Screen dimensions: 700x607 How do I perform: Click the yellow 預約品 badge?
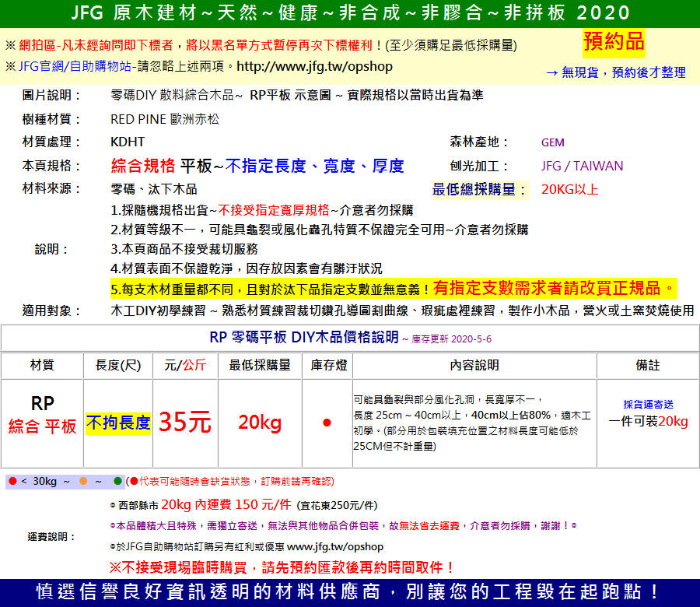coord(614,43)
